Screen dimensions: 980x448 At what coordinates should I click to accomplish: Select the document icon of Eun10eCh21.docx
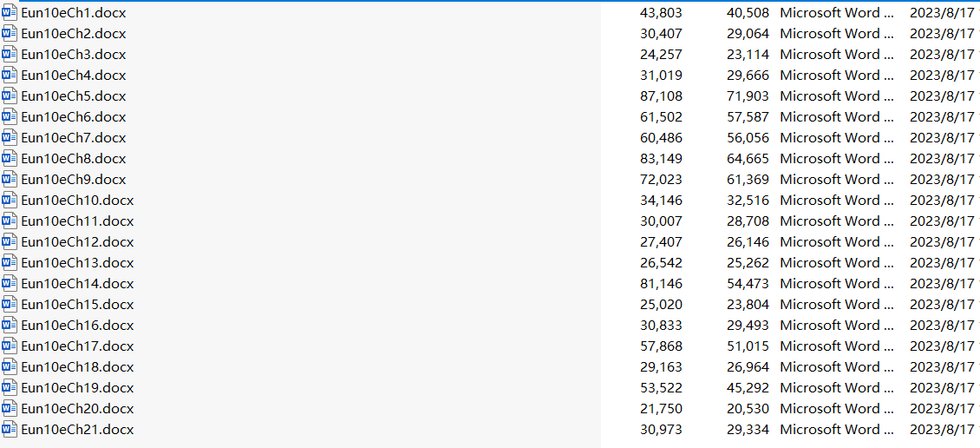pyautogui.click(x=10, y=429)
